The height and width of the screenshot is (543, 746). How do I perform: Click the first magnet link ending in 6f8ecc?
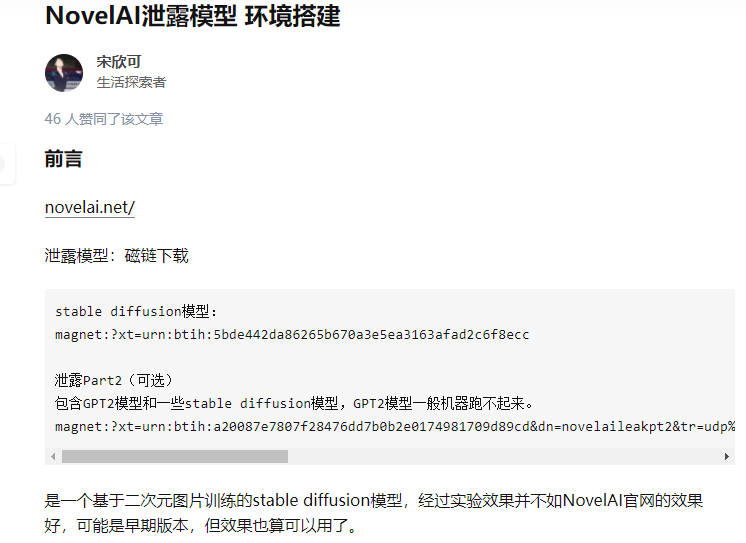click(x=292, y=335)
